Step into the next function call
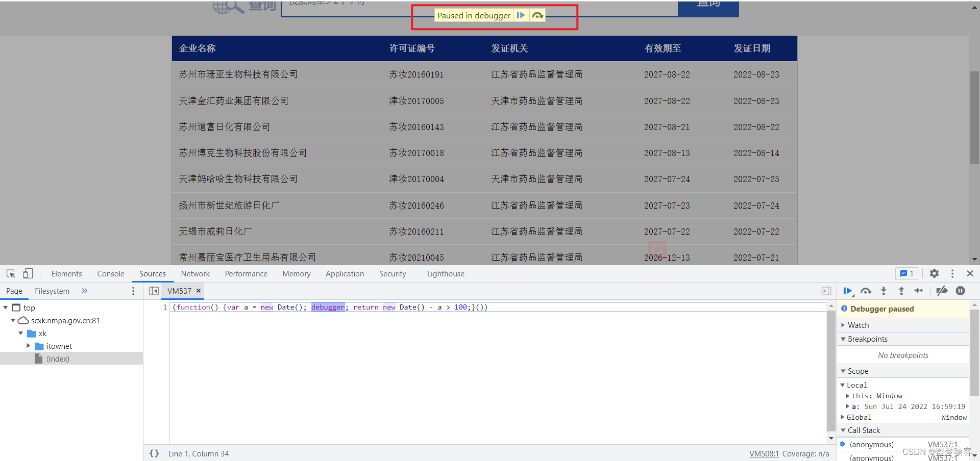This screenshot has height=461, width=980. 884,291
